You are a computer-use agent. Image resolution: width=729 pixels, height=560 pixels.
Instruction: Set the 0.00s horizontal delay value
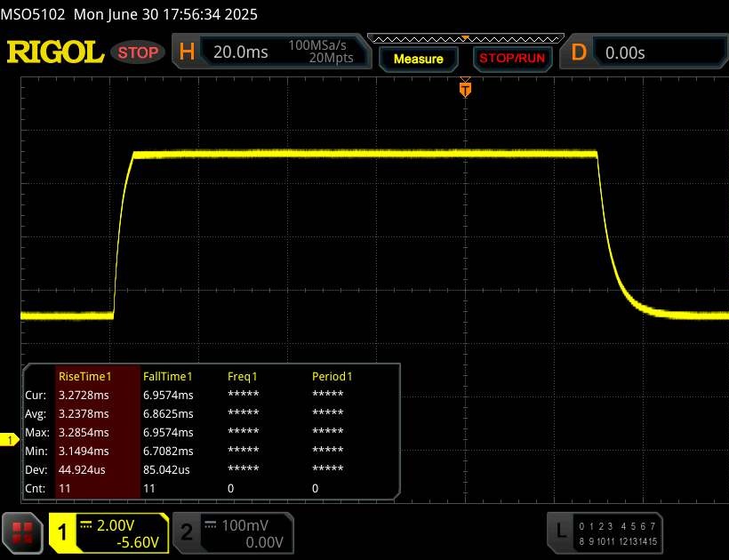point(625,53)
